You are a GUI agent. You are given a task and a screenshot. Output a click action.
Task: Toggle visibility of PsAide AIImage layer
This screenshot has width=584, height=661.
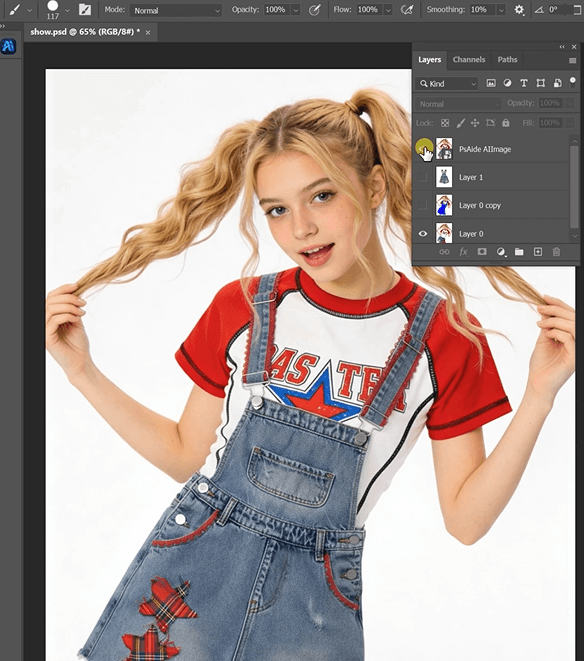423,149
